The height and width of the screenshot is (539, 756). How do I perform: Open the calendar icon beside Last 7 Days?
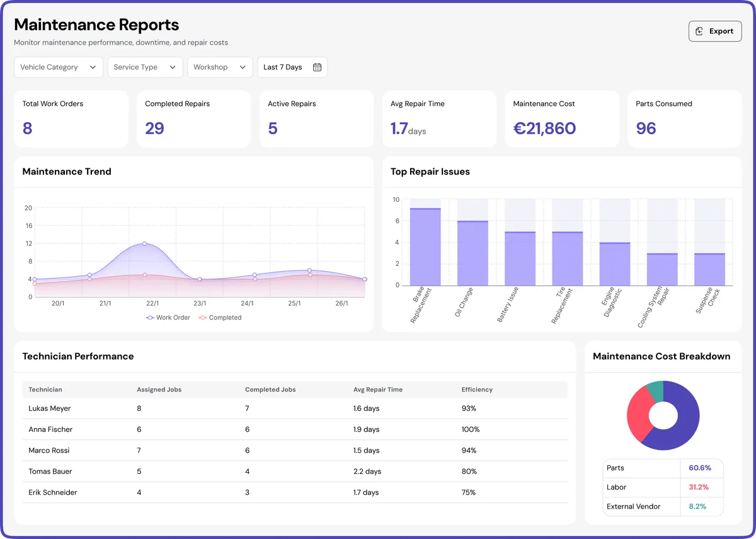(318, 67)
